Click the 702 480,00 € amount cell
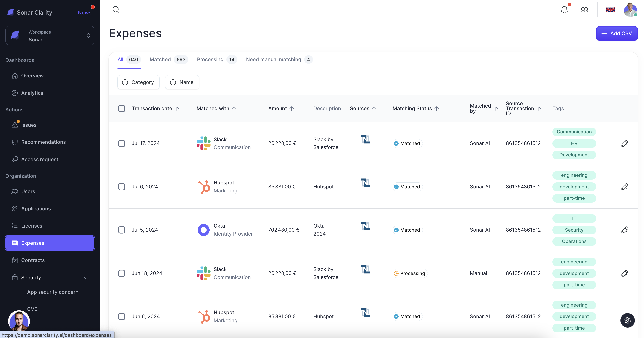The height and width of the screenshot is (338, 644). (x=283, y=230)
